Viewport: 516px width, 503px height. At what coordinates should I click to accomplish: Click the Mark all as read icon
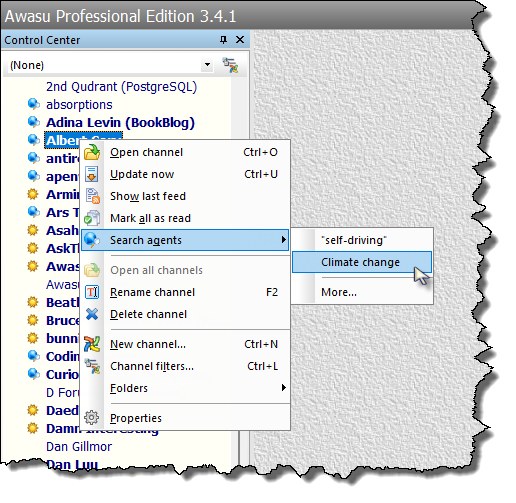[x=92, y=218]
